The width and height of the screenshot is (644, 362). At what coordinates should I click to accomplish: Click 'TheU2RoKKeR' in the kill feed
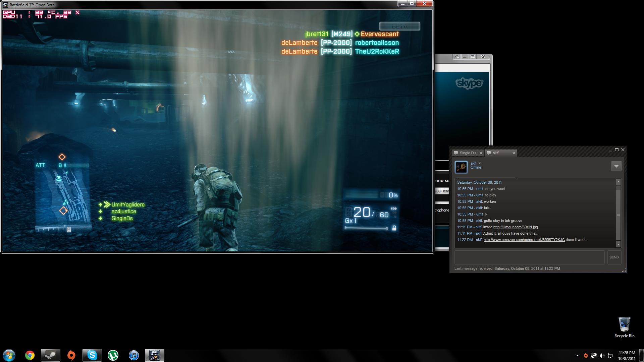coord(377,52)
